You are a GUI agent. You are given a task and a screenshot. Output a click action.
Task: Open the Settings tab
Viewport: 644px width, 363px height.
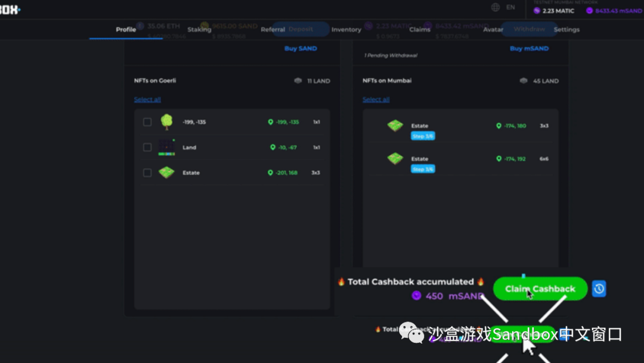(x=566, y=30)
